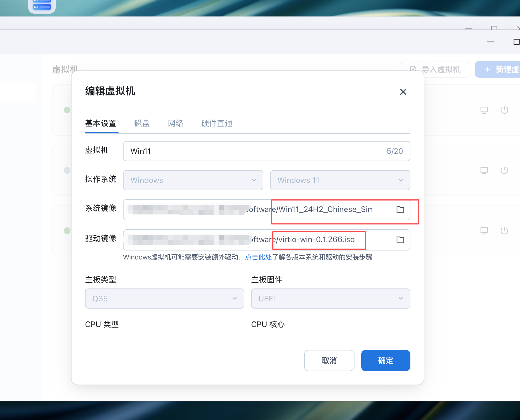
Task: Cancel with the 取消 button
Action: [329, 361]
